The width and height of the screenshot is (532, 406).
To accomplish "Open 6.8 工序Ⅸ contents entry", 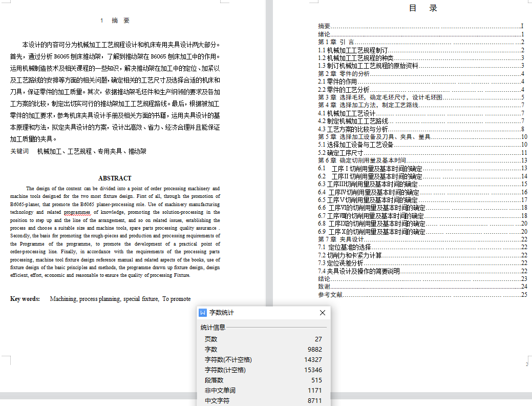I will 422,224.
